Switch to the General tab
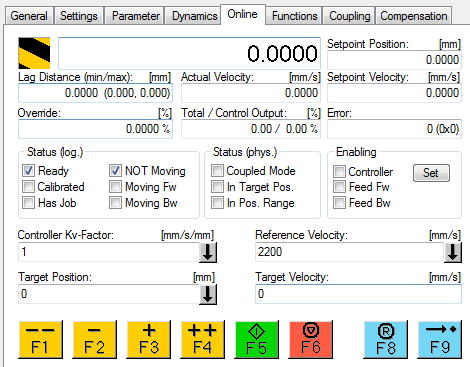Viewport: 470px width, 367px height. coord(29,16)
